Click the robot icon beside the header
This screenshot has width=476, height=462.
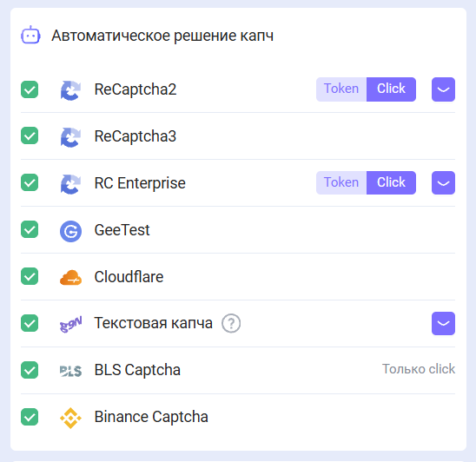pyautogui.click(x=30, y=36)
